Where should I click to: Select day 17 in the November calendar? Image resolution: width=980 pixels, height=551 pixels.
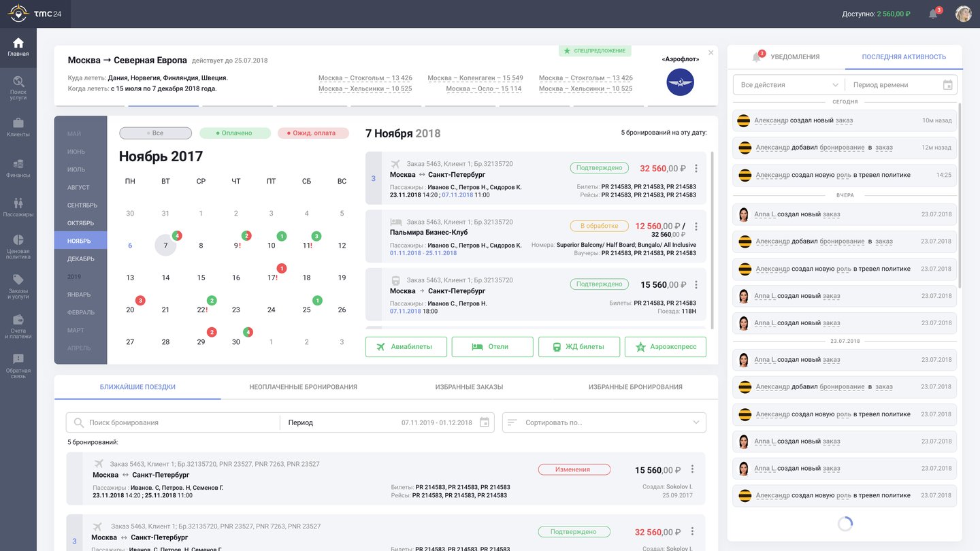272,278
